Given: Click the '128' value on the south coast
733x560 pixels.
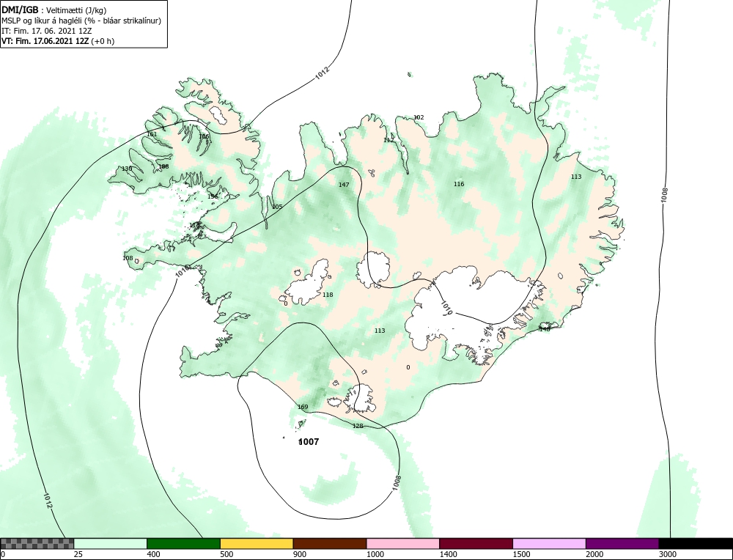Looking at the screenshot, I should point(358,426).
